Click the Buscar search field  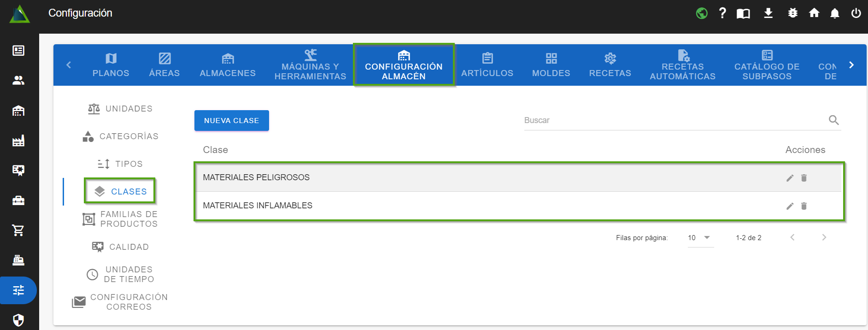[x=673, y=120]
